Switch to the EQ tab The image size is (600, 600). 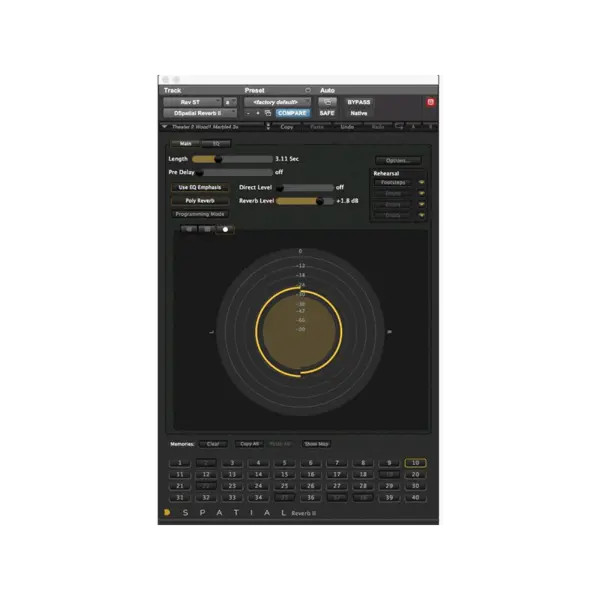point(216,143)
